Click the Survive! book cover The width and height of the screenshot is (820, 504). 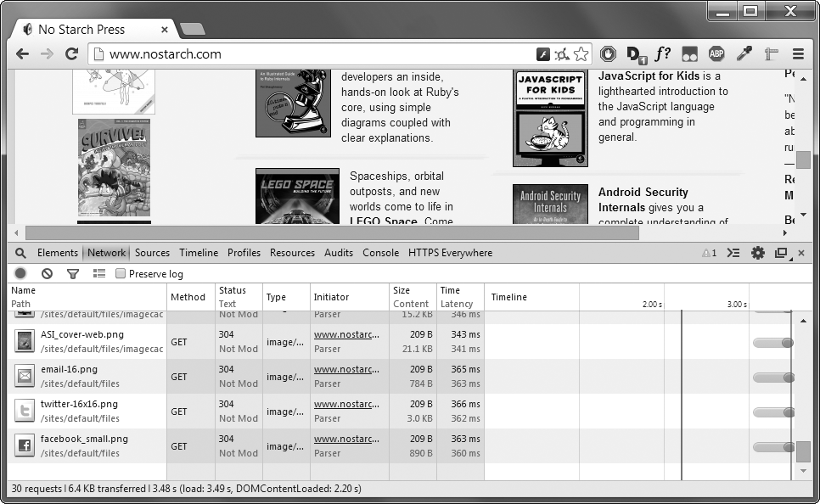click(114, 167)
